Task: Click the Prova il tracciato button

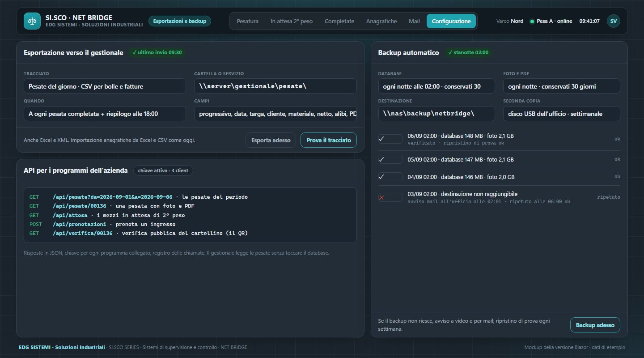Action: pos(329,140)
